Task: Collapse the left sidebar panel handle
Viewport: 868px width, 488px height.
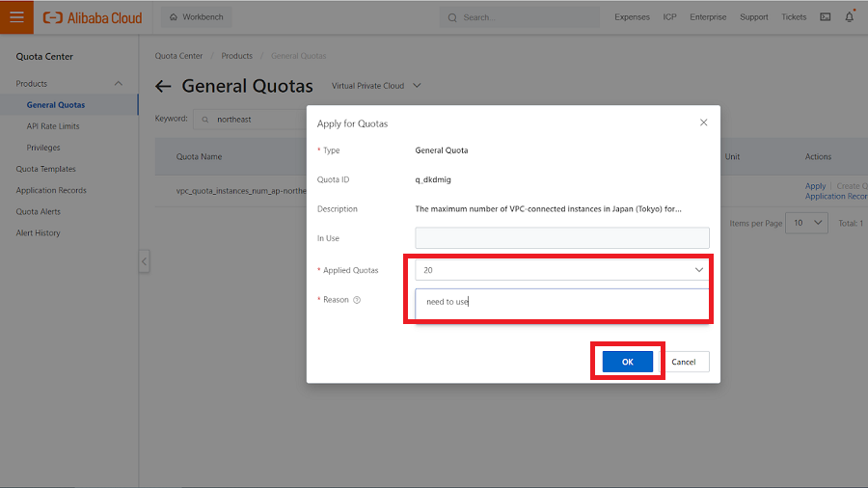Action: coord(144,261)
